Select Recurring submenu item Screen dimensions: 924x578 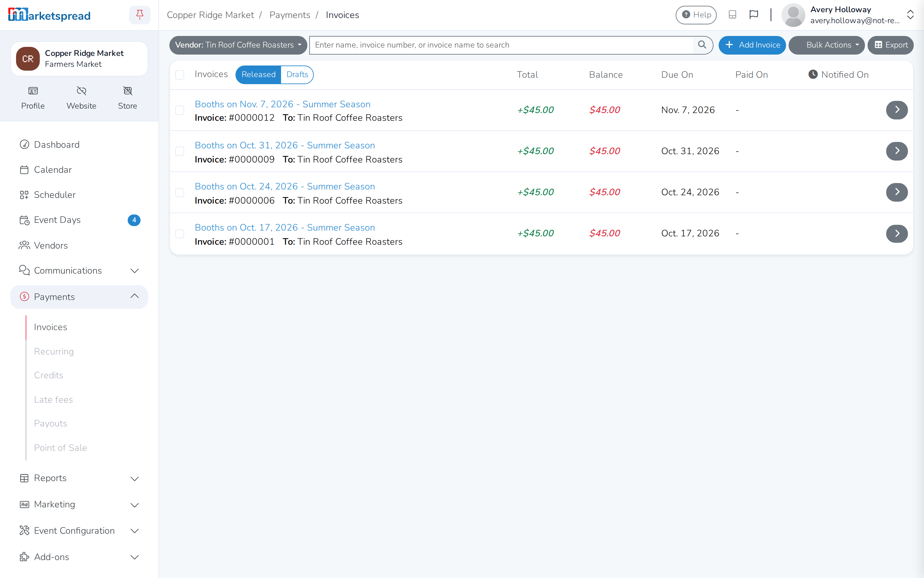tap(54, 351)
